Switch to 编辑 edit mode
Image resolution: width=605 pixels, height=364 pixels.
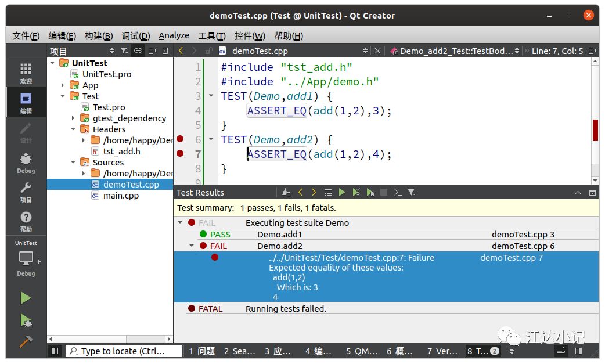click(x=26, y=103)
